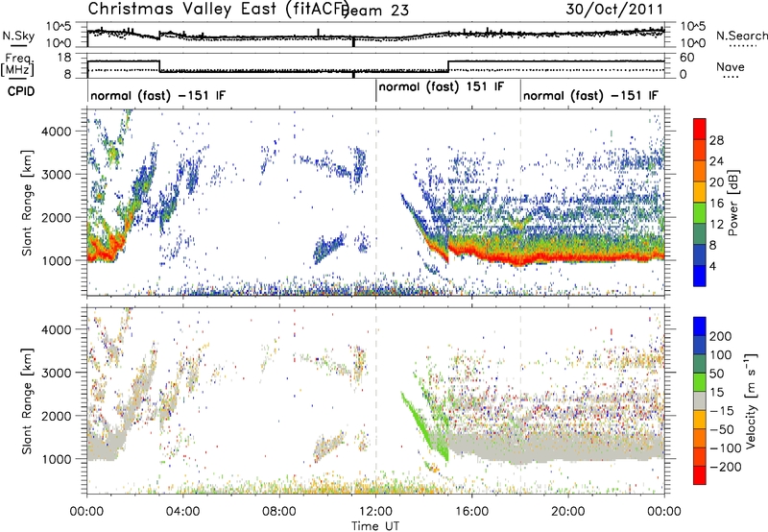Click the "3000" tick of the power panel

coord(56,175)
